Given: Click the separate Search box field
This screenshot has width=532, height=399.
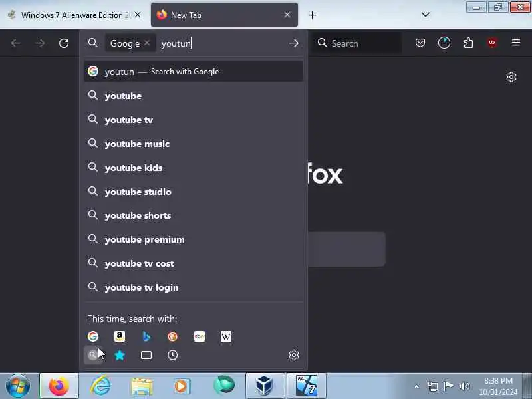Looking at the screenshot, I should pos(357,43).
